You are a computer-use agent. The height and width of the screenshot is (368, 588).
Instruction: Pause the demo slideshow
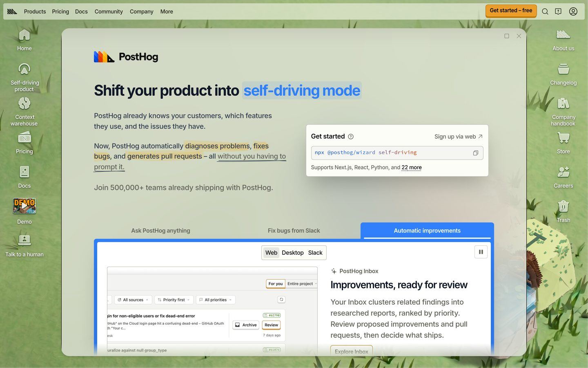(x=481, y=252)
